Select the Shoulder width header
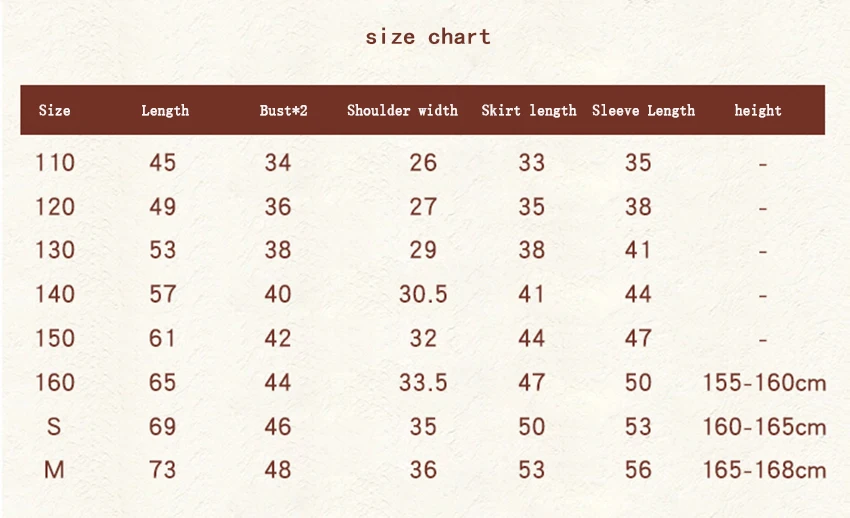This screenshot has width=850, height=518. point(402,111)
